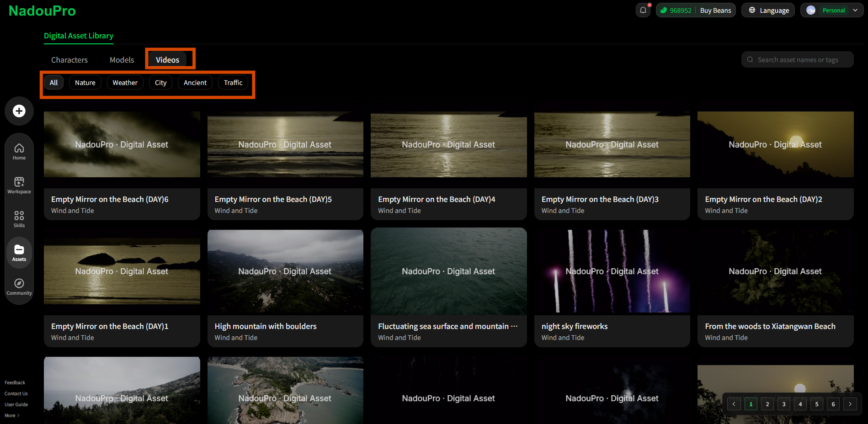This screenshot has height=424, width=868.
Task: Go to page 5
Action: [817, 404]
